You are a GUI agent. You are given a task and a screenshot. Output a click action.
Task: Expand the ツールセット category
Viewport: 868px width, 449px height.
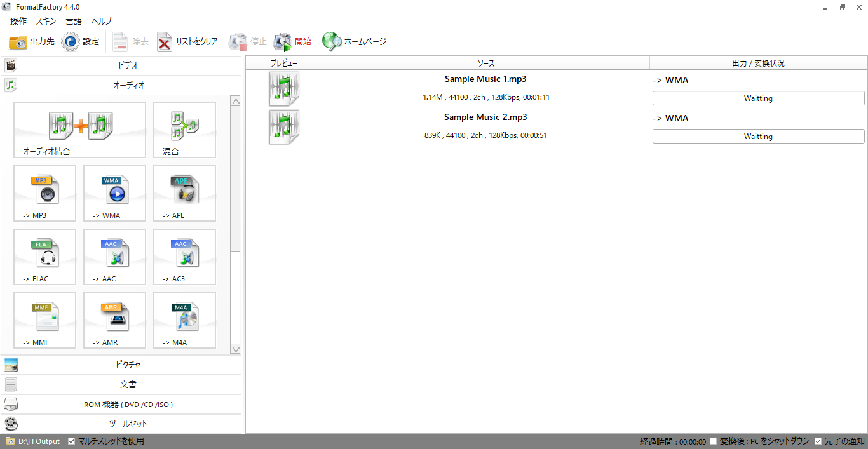[x=121, y=424]
